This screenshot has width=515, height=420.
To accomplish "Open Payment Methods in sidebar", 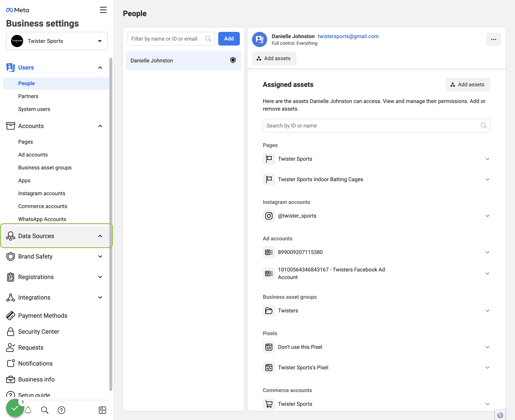I will point(43,315).
